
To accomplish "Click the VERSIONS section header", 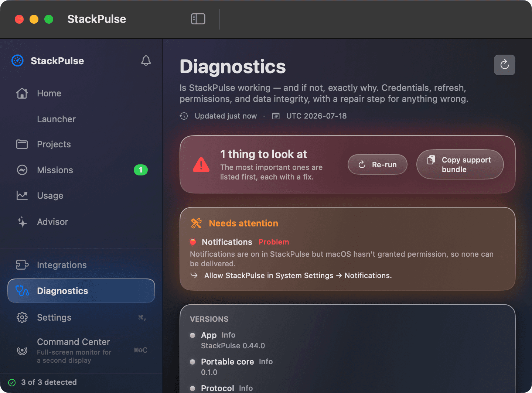I will [x=209, y=319].
